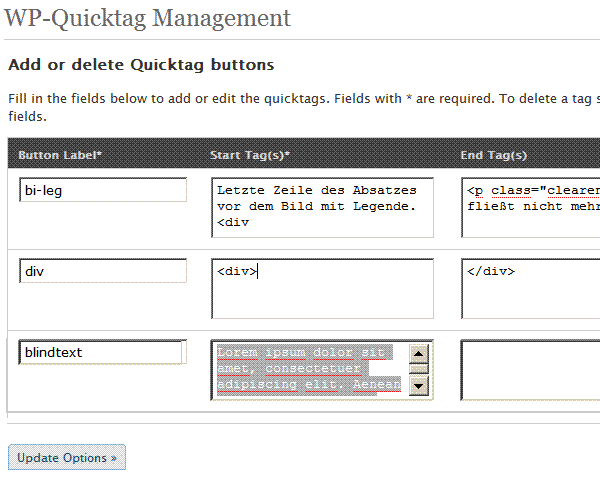Click the empty End Tag textarea for blindtext

(531, 370)
